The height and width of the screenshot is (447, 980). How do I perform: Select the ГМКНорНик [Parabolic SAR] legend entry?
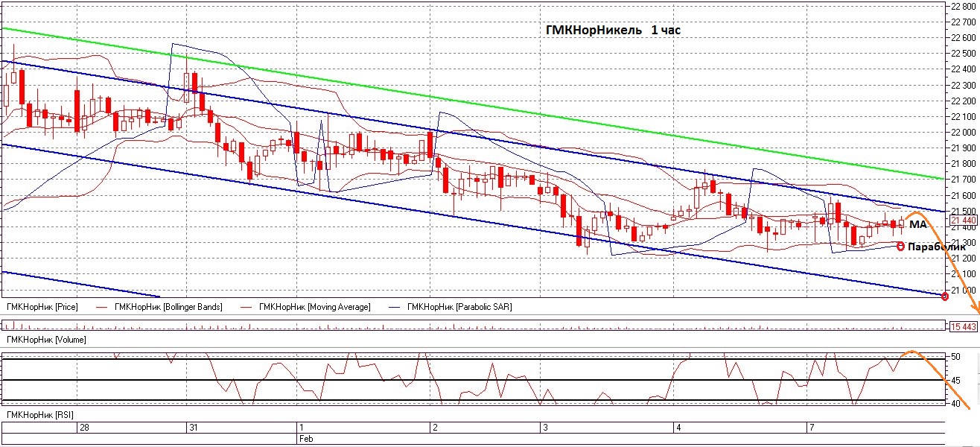pos(459,307)
